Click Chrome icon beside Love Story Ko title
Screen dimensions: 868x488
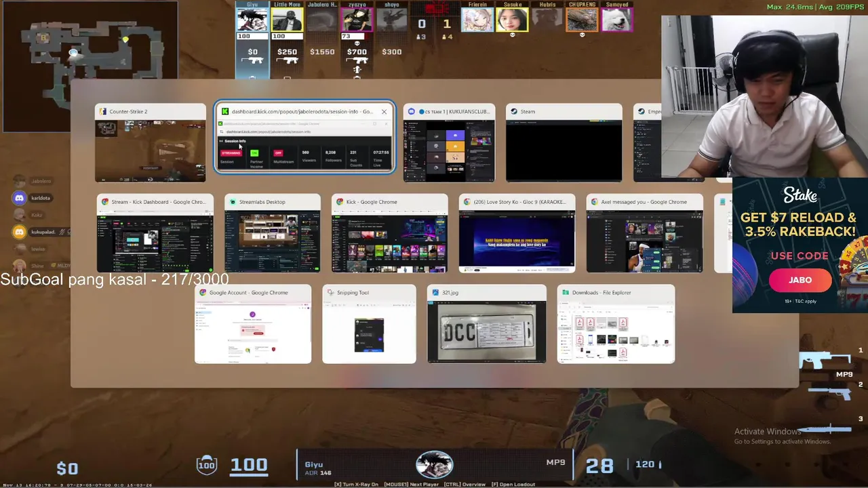[x=467, y=202]
